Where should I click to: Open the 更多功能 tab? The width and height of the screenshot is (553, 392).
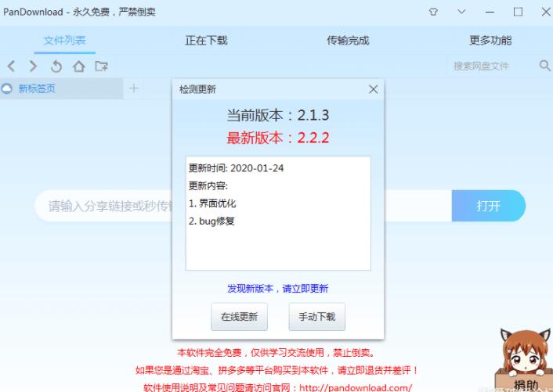(490, 41)
